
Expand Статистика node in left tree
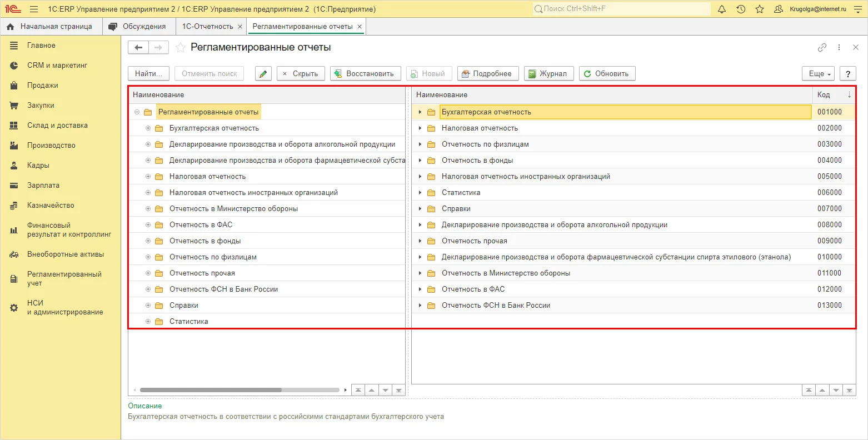pos(148,322)
